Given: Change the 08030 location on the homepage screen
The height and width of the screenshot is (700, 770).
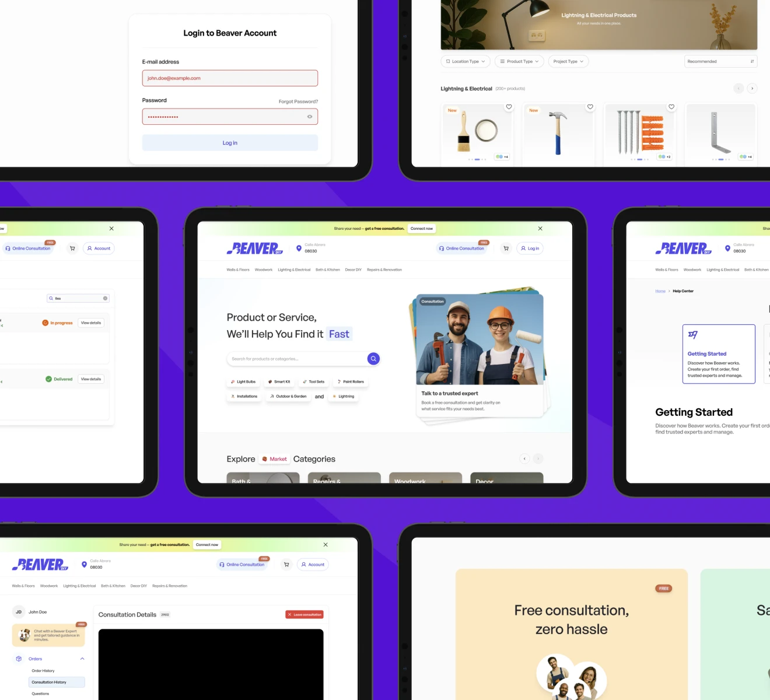Looking at the screenshot, I should (310, 249).
